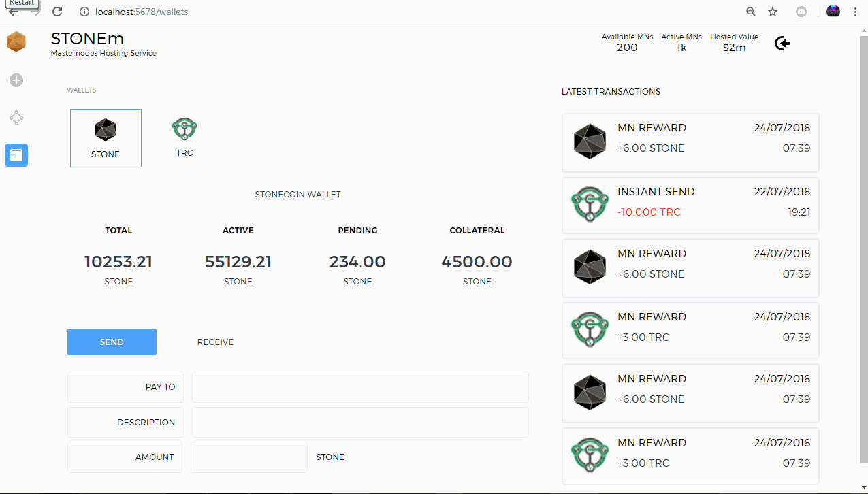Focus the DESCRIPTION input field
The width and height of the screenshot is (868, 494).
[360, 422]
